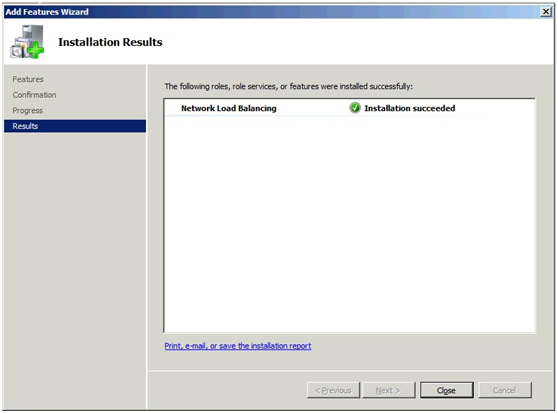
Task: Click the green plus on the wizard icon
Action: click(36, 51)
